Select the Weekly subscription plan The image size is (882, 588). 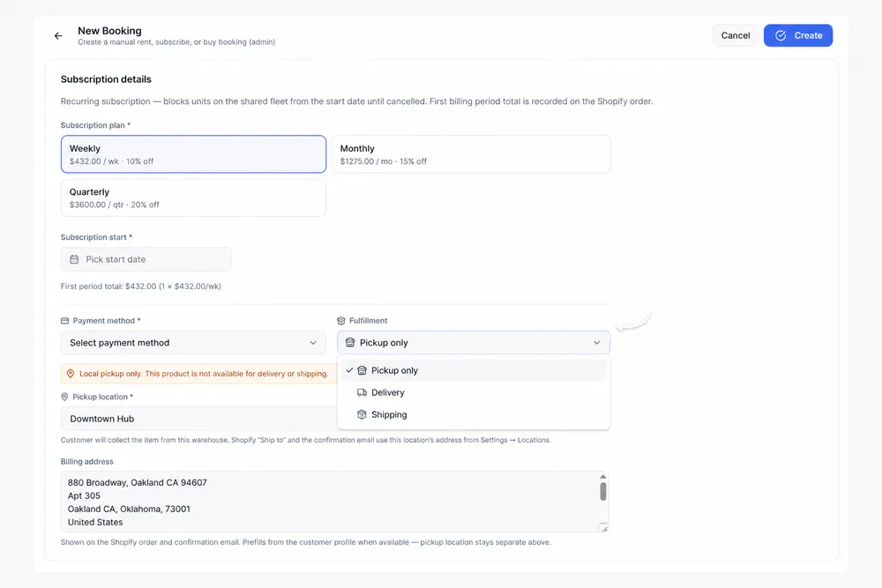(193, 154)
